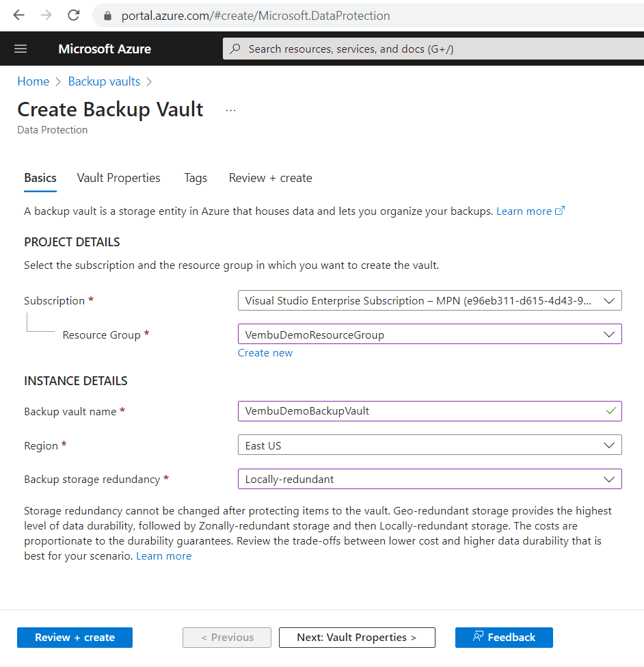Click the search magnifier icon
Image resolution: width=644 pixels, height=667 pixels.
[234, 49]
